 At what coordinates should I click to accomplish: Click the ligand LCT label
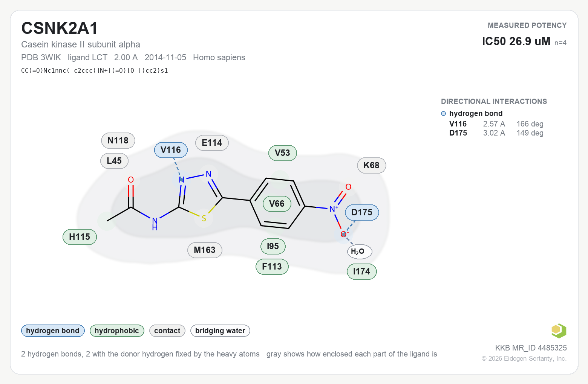[87, 57]
